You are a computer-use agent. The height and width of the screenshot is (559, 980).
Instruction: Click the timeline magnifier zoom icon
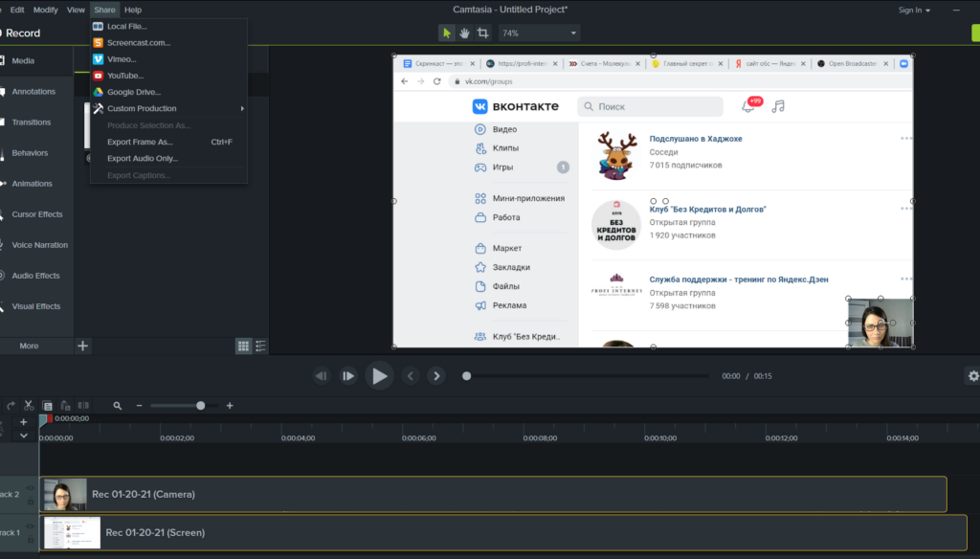(118, 406)
